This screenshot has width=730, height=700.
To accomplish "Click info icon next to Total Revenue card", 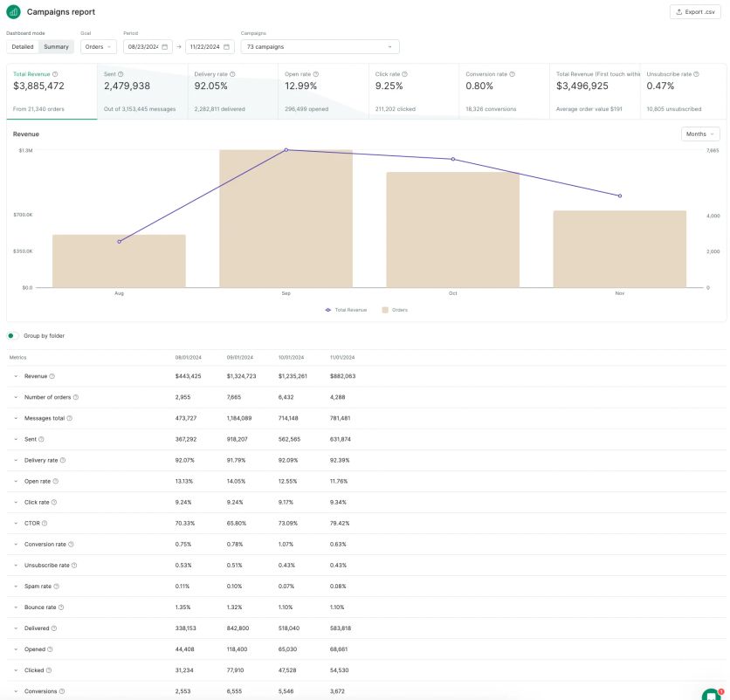I will [55, 74].
